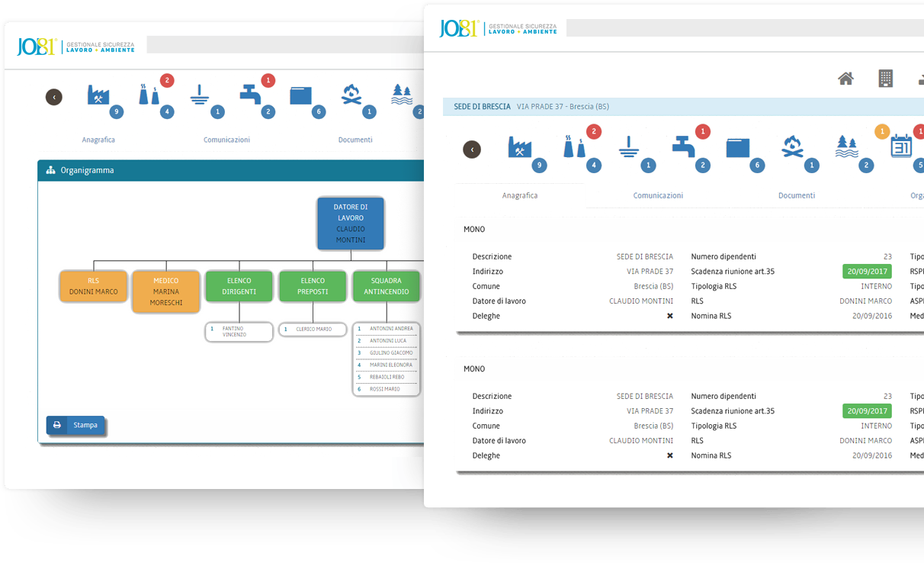Switch to the Anagrafica tab
The height and width of the screenshot is (563, 924).
tap(519, 195)
